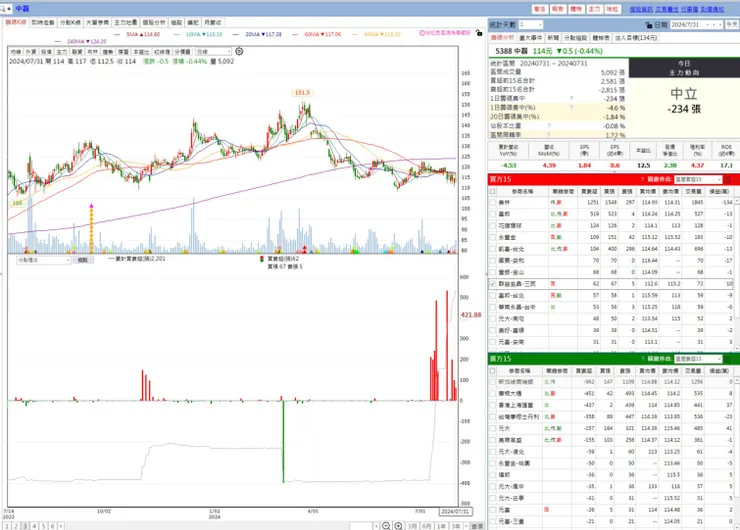The width and height of the screenshot is (740, 530).
Task: Click the 240MA purple legend line
Action: [x=80, y=42]
